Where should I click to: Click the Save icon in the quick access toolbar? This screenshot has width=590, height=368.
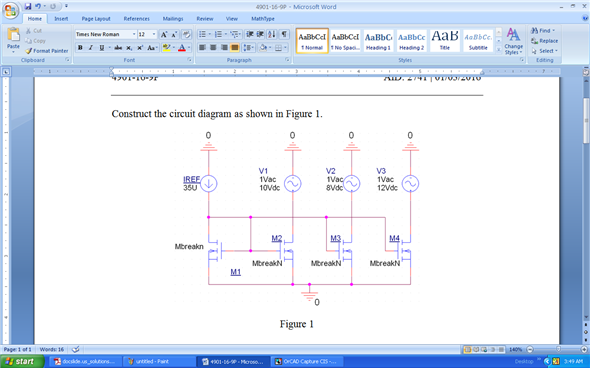(x=28, y=6)
